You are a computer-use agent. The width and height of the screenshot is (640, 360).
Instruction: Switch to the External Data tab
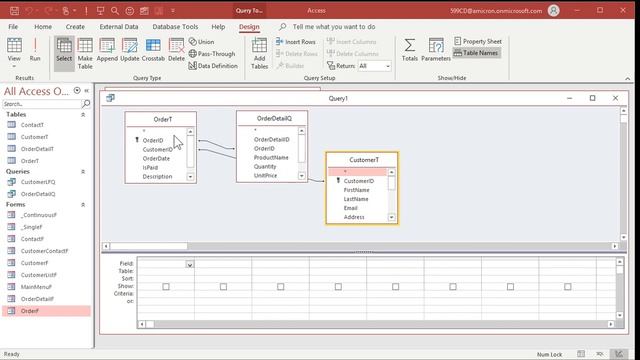point(119,27)
